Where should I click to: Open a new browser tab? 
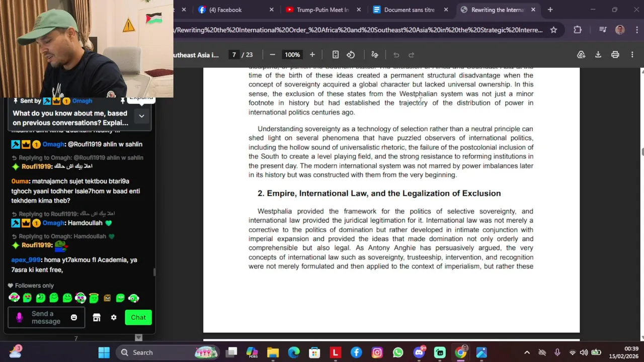[x=550, y=10]
